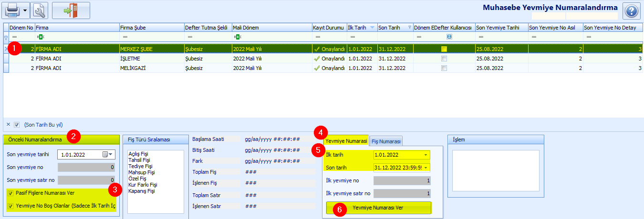Click the row indicator arrow of the MERKEZ ŞUBE row
This screenshot has width=644, height=219.
click(6, 49)
